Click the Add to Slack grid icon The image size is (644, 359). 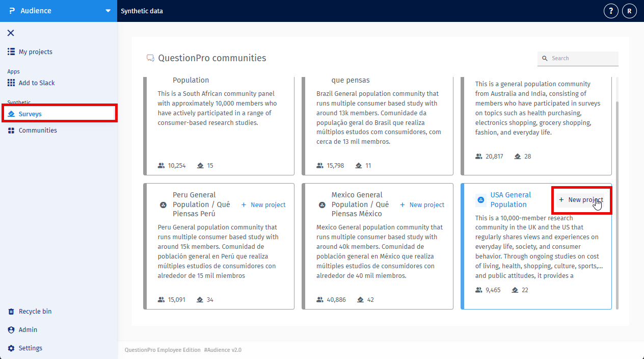click(11, 83)
